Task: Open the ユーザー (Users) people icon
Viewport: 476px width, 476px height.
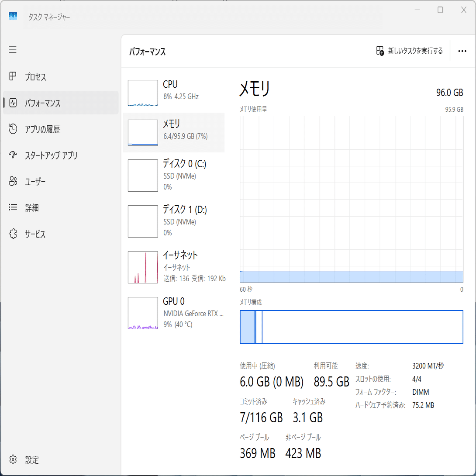Action: click(13, 181)
